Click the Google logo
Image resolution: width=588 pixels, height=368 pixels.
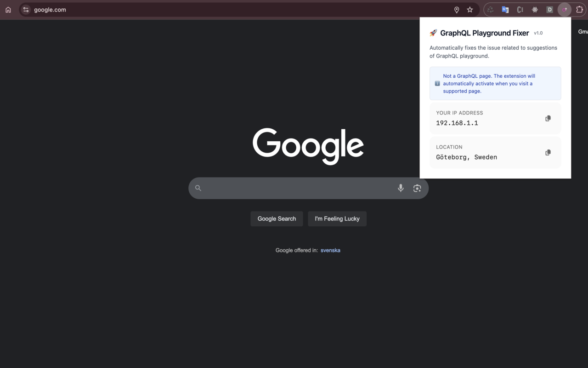[x=308, y=146]
